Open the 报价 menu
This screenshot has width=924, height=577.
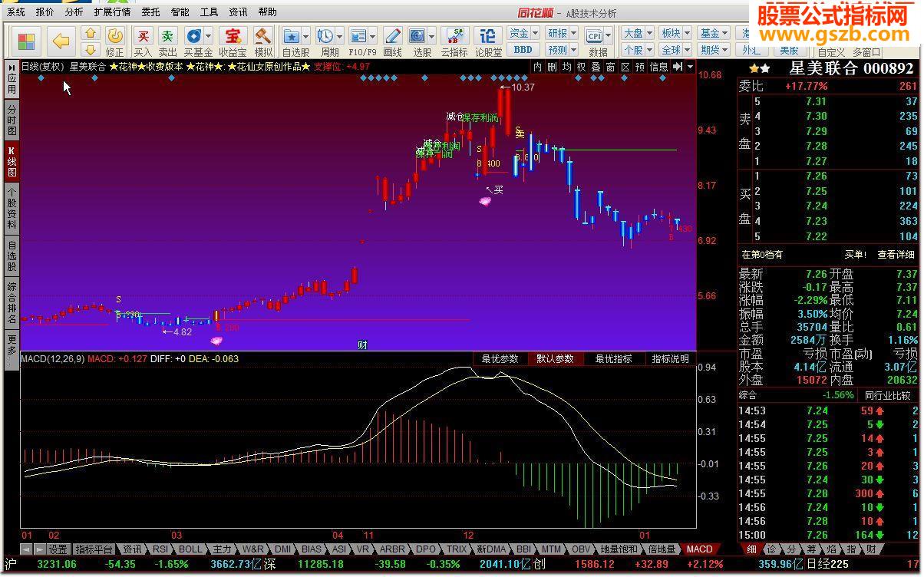click(45, 12)
